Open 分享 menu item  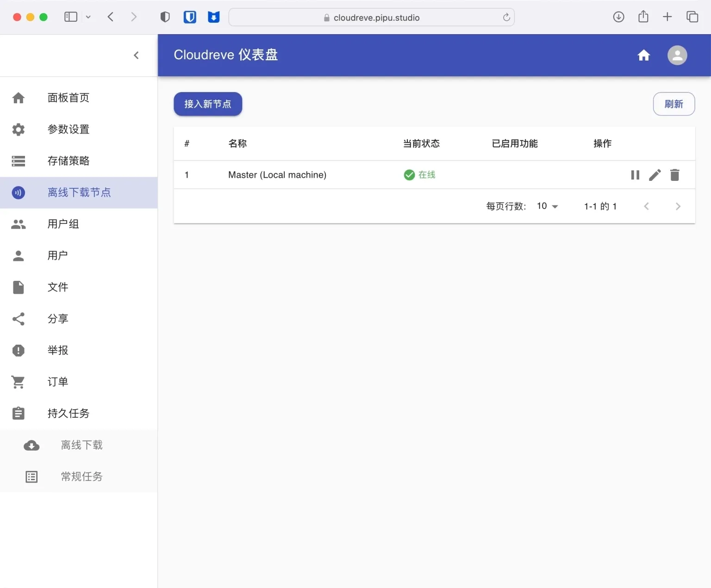click(x=79, y=319)
